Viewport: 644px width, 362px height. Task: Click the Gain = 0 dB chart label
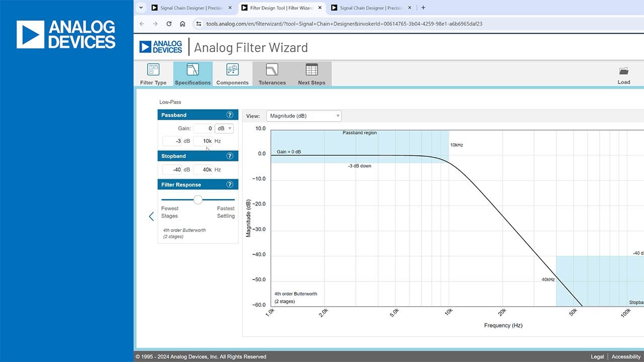[289, 152]
